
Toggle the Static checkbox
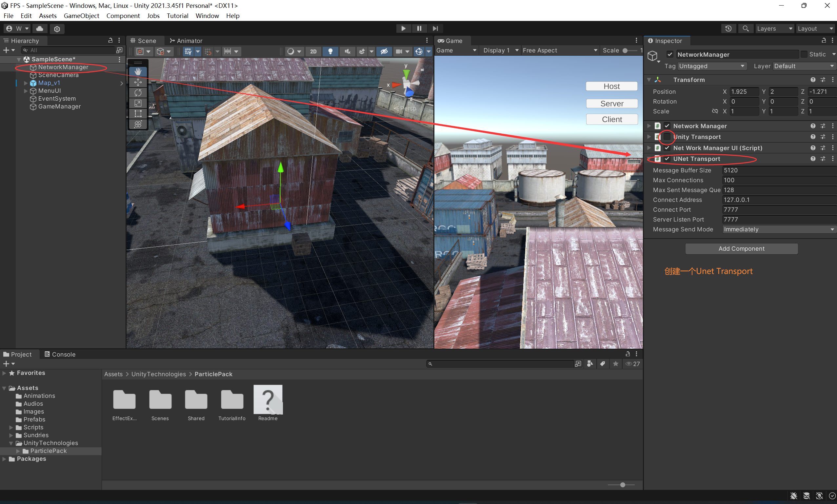[804, 55]
